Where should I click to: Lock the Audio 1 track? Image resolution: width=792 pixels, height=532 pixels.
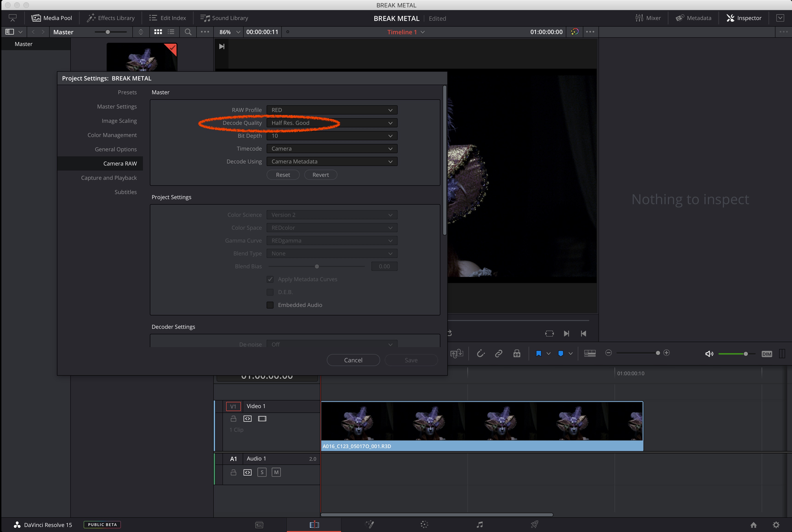pos(233,472)
